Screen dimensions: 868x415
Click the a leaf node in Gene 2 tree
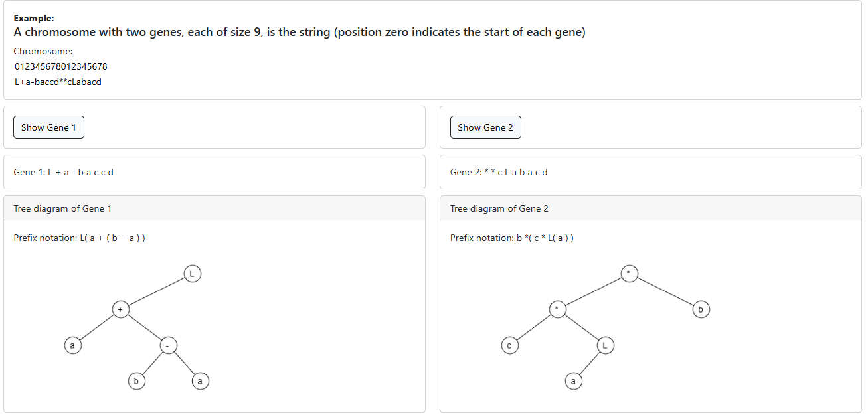click(x=573, y=381)
